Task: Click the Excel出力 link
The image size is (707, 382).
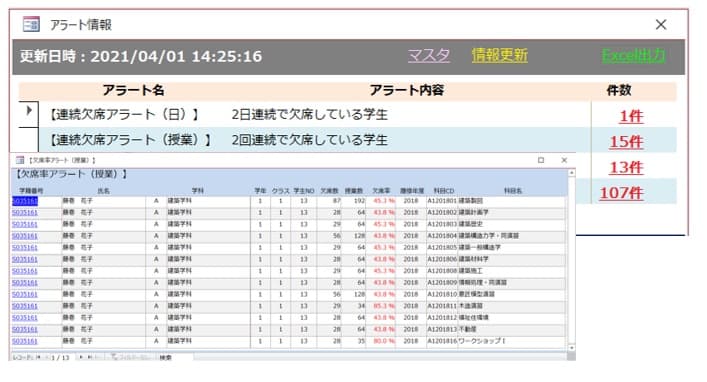Action: click(634, 55)
